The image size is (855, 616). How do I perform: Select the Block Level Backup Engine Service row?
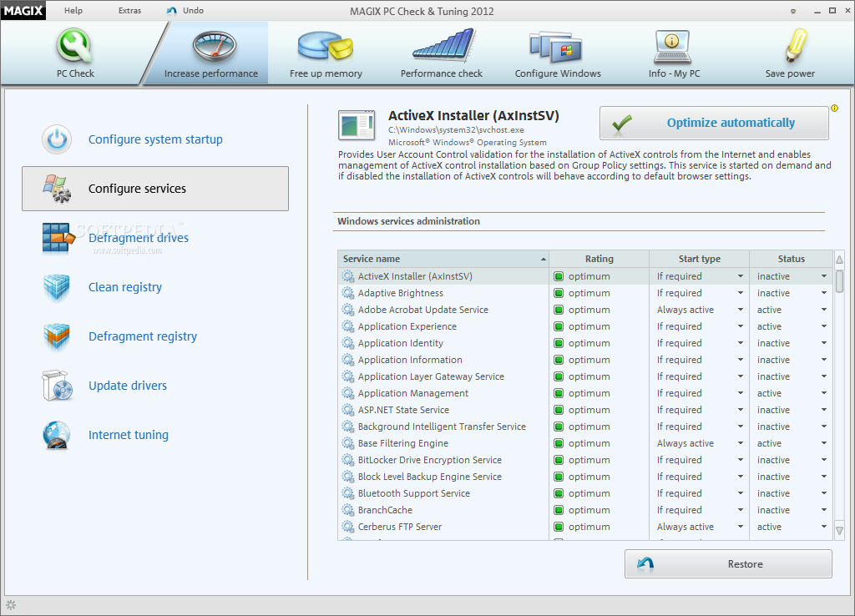585,477
